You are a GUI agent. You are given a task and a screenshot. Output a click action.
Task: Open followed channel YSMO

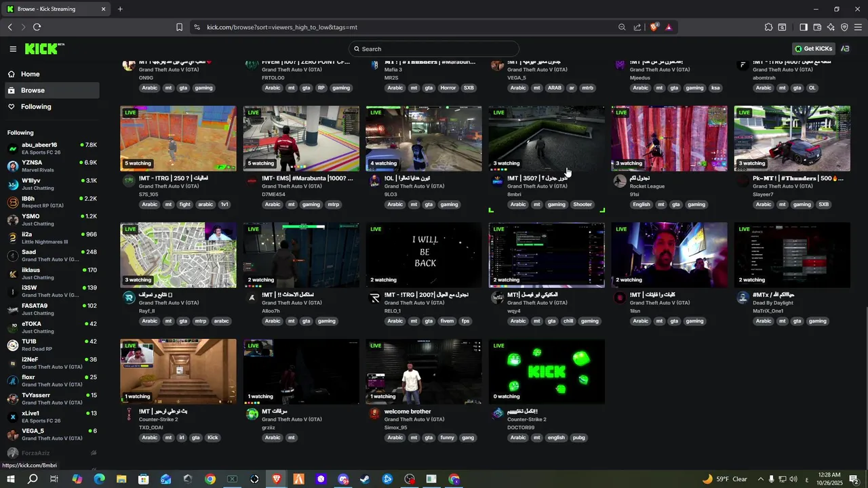click(52, 220)
